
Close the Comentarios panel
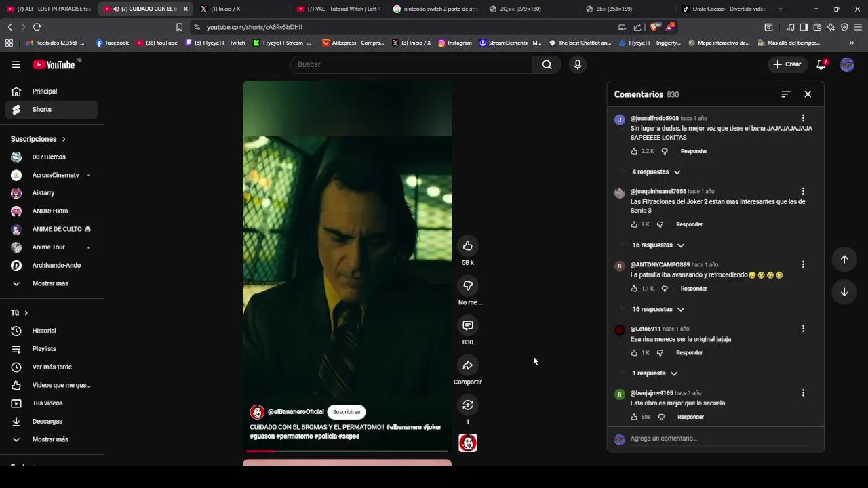click(808, 94)
